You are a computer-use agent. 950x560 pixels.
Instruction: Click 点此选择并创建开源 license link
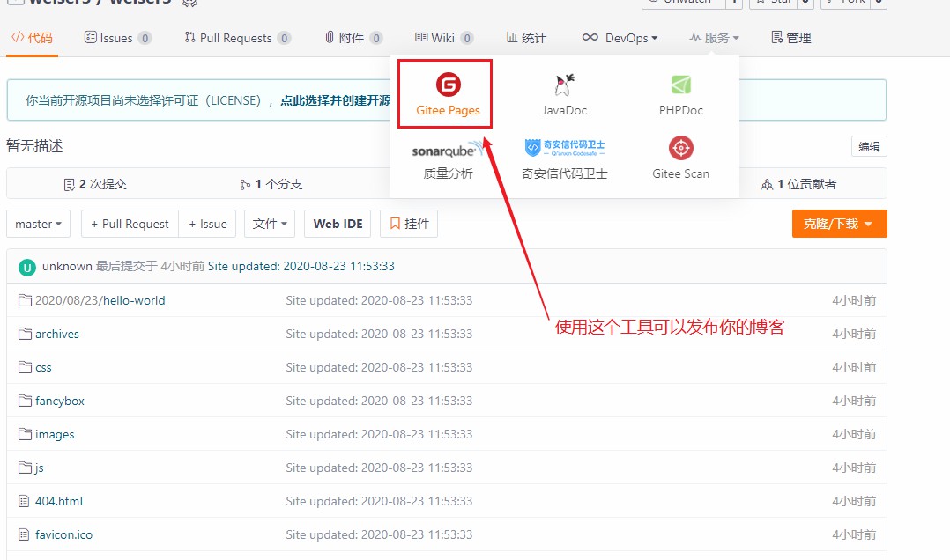pyautogui.click(x=336, y=100)
